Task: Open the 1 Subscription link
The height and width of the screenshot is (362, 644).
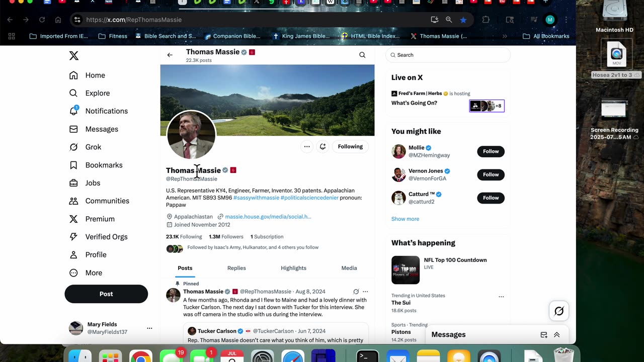Action: 267,237
